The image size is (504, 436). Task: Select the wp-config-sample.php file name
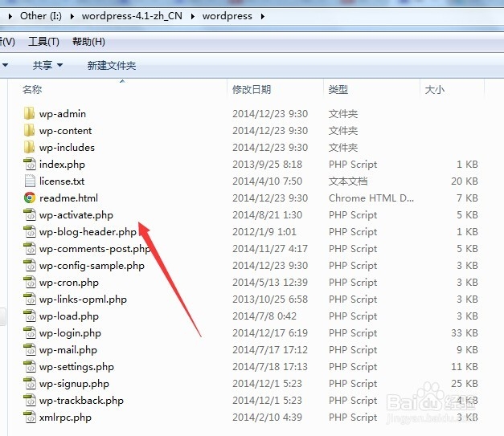click(x=92, y=266)
